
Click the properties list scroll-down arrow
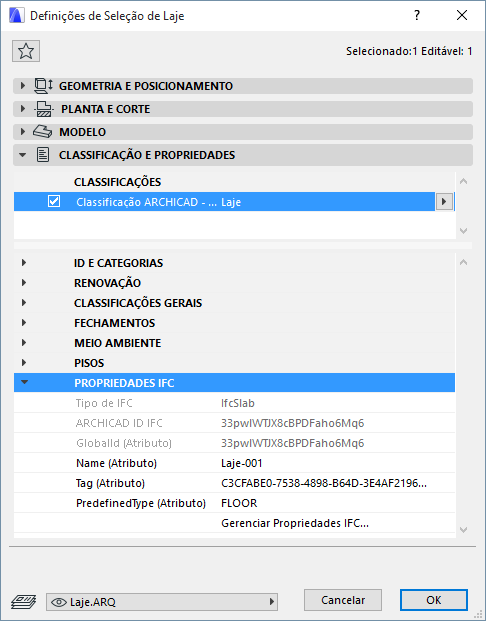pos(463,530)
